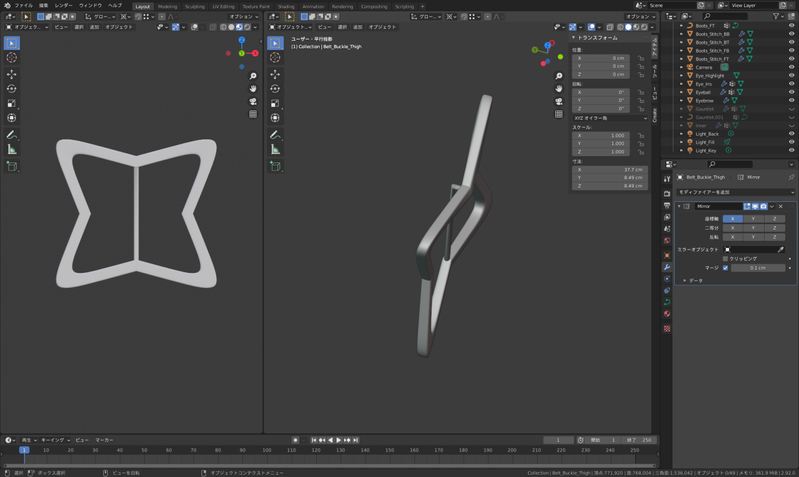Open the Render menu in top bar
799x477 pixels.
[x=63, y=5]
